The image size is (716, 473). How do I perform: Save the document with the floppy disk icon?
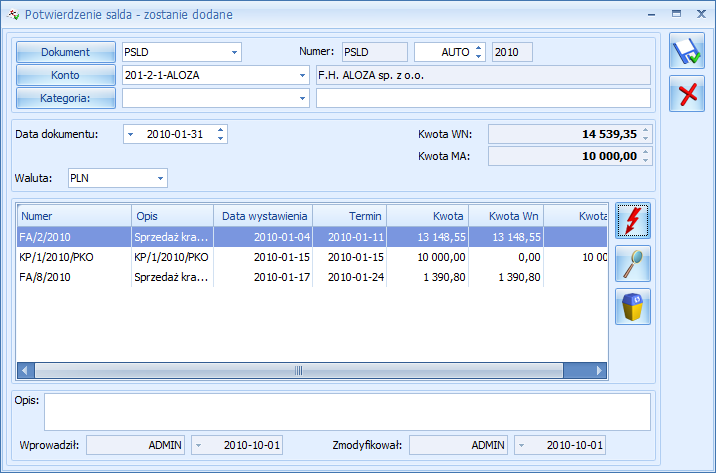(687, 51)
